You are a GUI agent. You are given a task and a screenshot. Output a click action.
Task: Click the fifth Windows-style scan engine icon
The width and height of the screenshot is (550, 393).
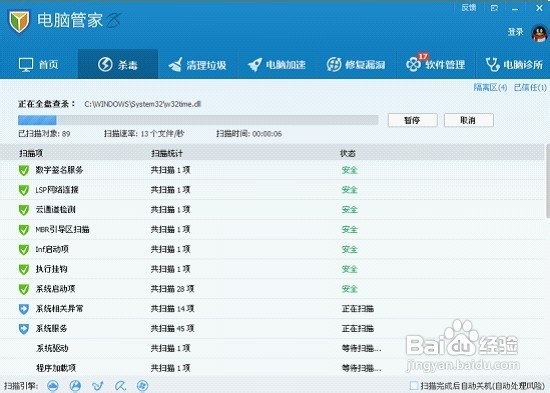tap(142, 386)
